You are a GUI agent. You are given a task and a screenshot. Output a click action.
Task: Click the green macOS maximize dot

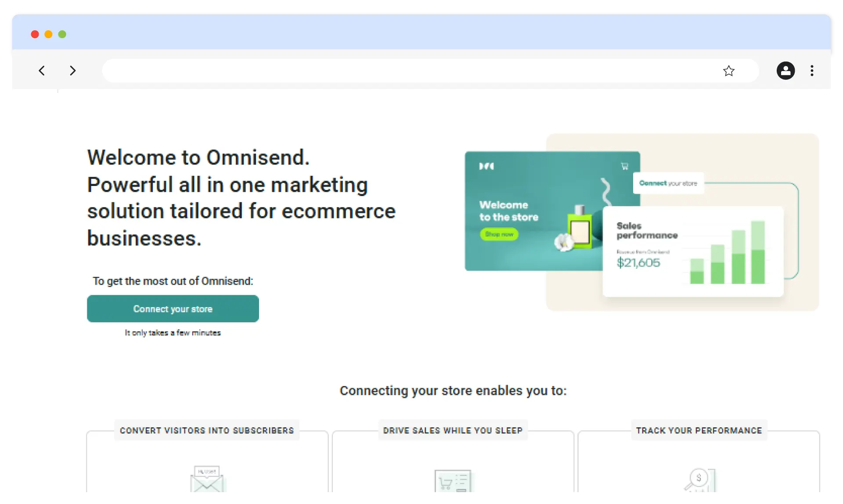(62, 34)
